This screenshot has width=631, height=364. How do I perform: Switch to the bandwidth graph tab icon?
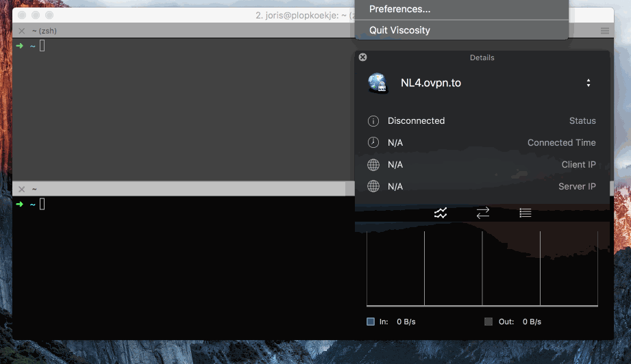[x=441, y=213]
